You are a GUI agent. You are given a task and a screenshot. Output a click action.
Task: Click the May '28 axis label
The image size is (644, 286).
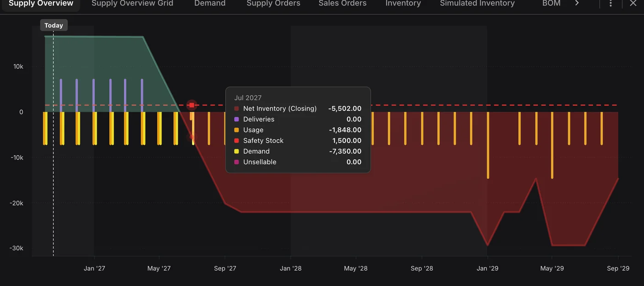356,269
